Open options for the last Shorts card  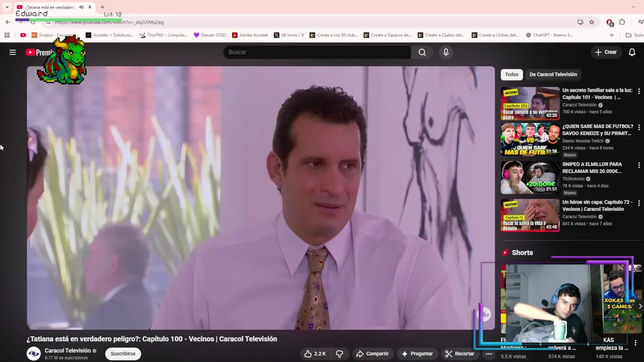point(635,343)
